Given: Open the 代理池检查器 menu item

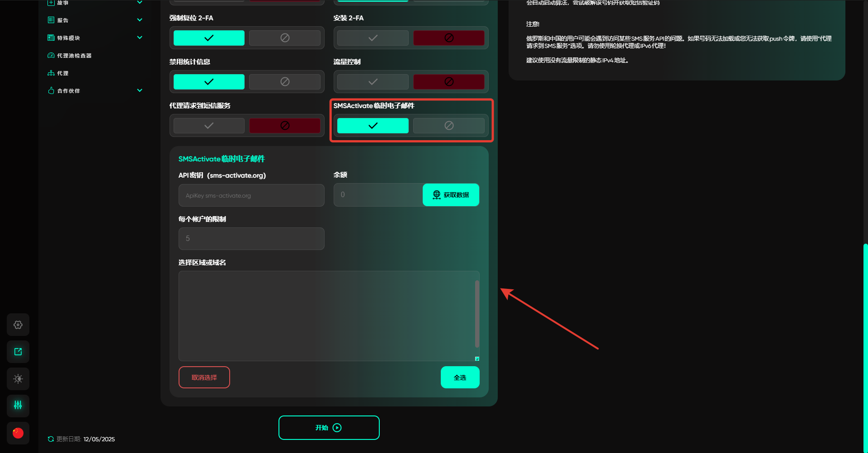Looking at the screenshot, I should (74, 56).
